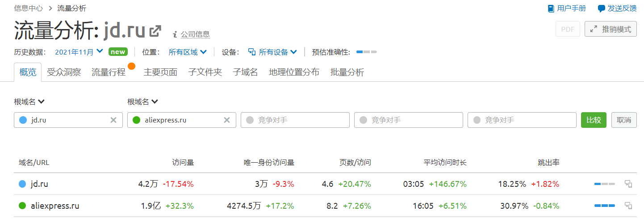Open the 地理位置分布 tab

294,72
